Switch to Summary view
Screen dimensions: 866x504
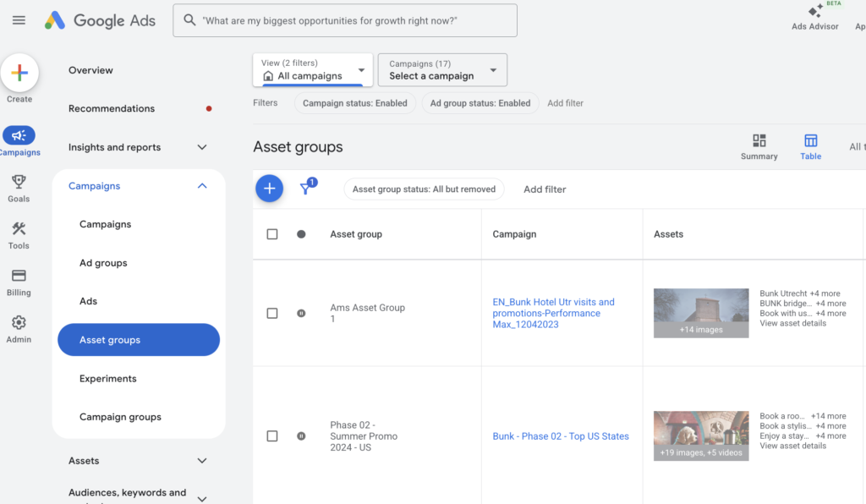759,149
